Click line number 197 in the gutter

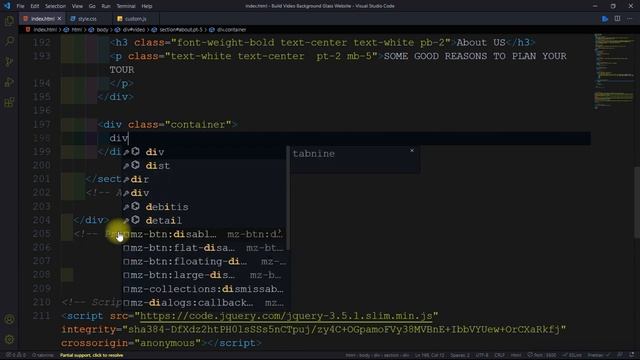click(42, 124)
